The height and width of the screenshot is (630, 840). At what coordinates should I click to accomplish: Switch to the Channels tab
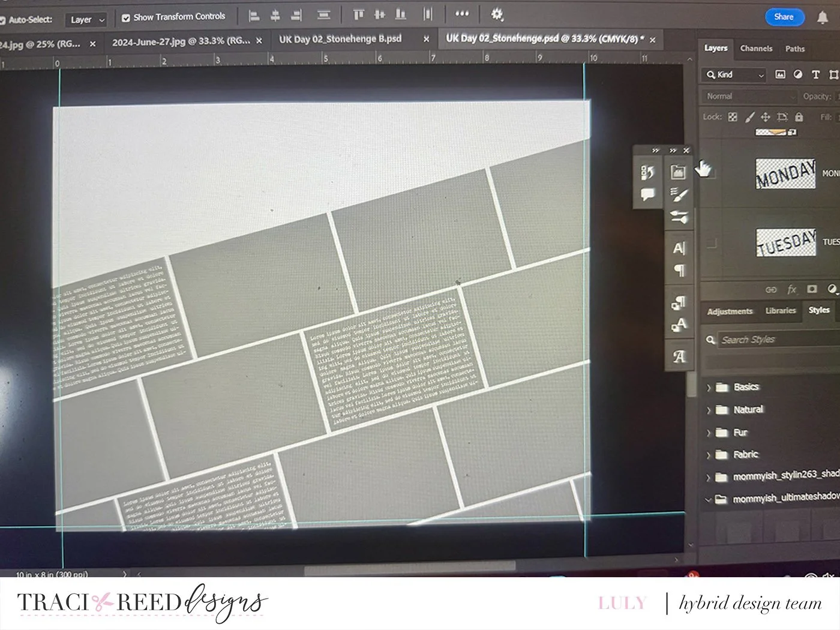[756, 49]
